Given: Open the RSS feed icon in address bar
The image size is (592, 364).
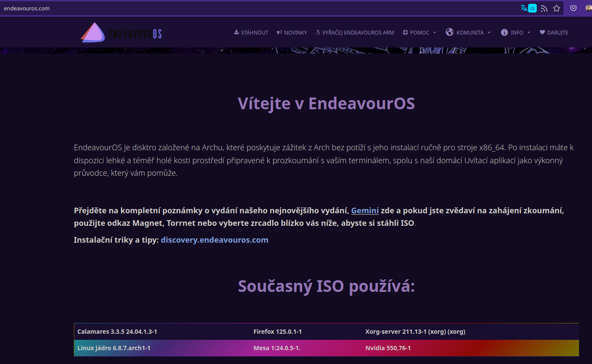Looking at the screenshot, I should [545, 8].
